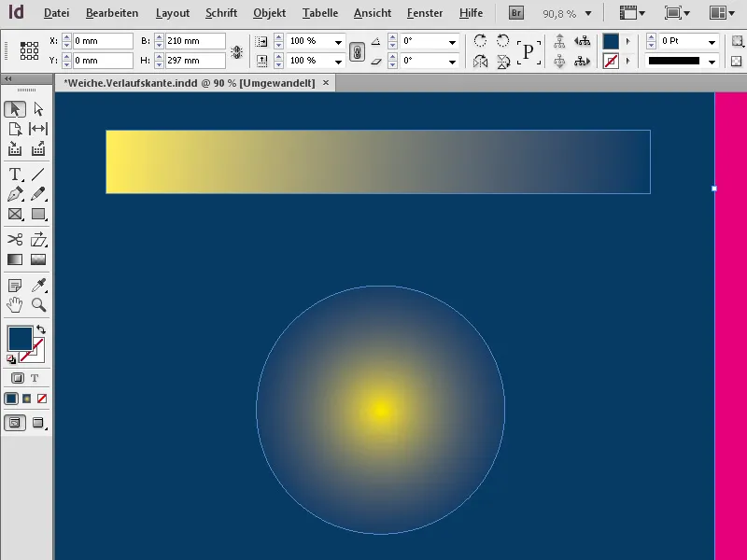Select the Content Collector tool
Screen dimensions: 747x560
(15, 149)
